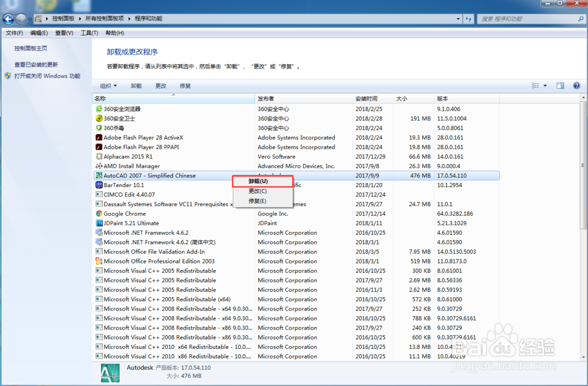Open the 帮助(H) menu

(x=115, y=33)
